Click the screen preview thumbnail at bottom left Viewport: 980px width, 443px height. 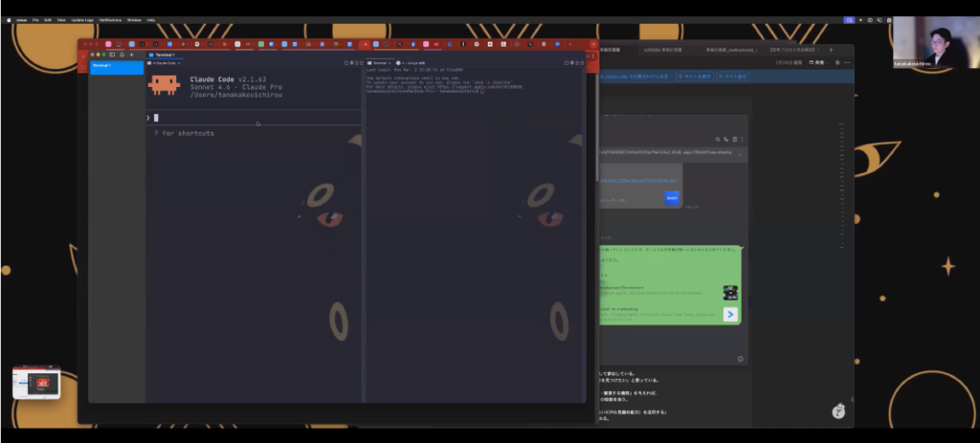tap(36, 383)
